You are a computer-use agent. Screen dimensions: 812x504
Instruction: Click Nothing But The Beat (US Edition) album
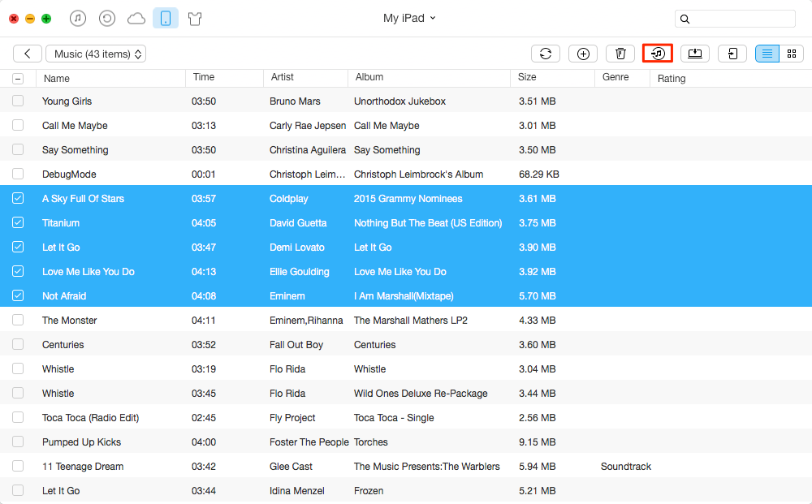pyautogui.click(x=428, y=223)
